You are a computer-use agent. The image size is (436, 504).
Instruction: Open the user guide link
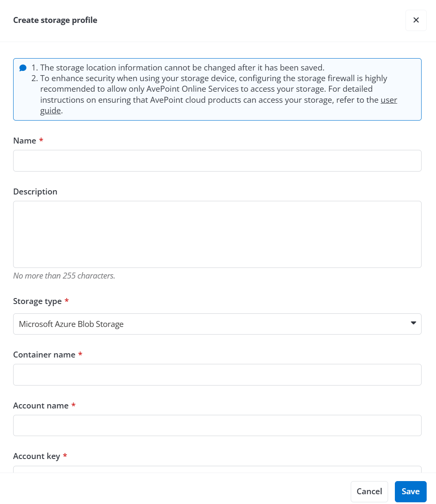point(389,100)
